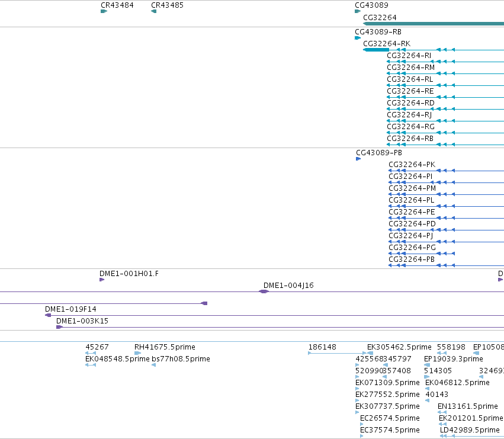Click BAC clone DME1-003K15

(280, 328)
